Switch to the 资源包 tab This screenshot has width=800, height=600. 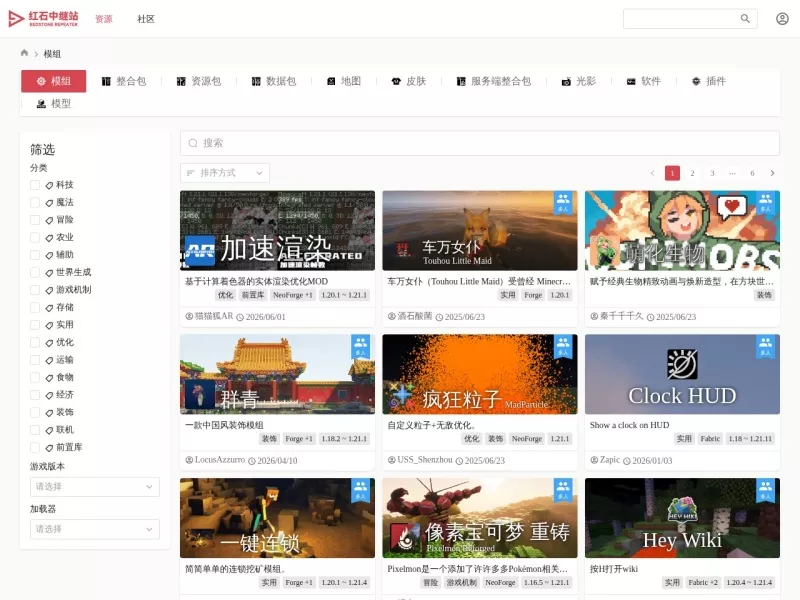tap(199, 81)
